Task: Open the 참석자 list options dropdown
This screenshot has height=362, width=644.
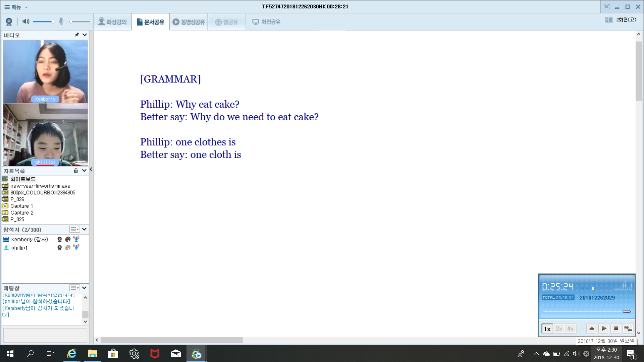Action: [x=74, y=229]
